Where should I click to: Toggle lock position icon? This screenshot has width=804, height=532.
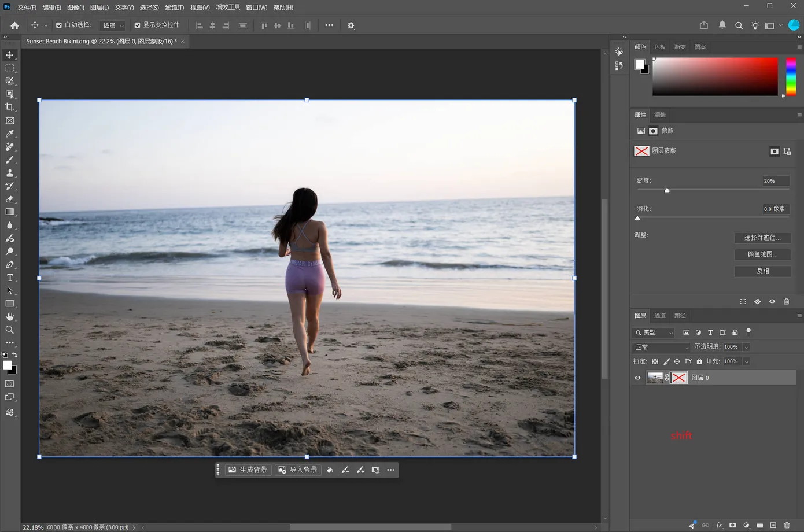(677, 361)
